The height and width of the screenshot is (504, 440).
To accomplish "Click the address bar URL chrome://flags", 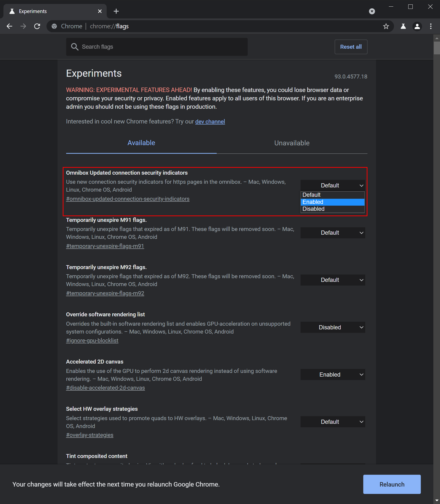I will [x=109, y=26].
